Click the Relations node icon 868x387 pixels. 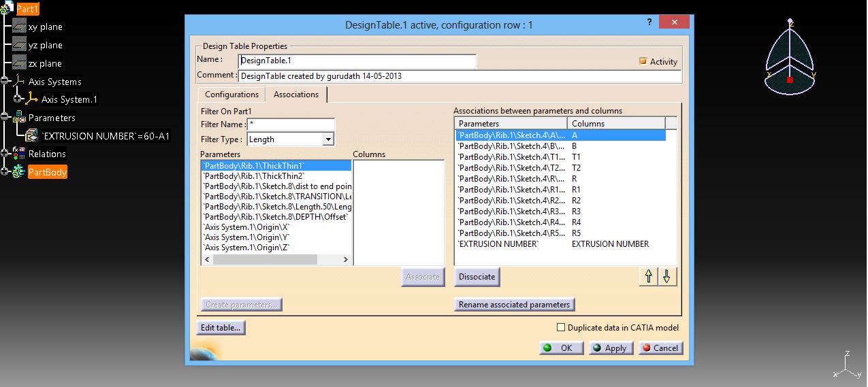click(19, 154)
